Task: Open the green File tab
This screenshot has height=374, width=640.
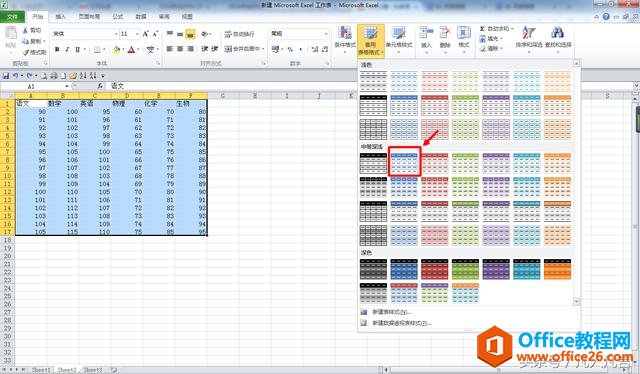Action: tap(12, 17)
